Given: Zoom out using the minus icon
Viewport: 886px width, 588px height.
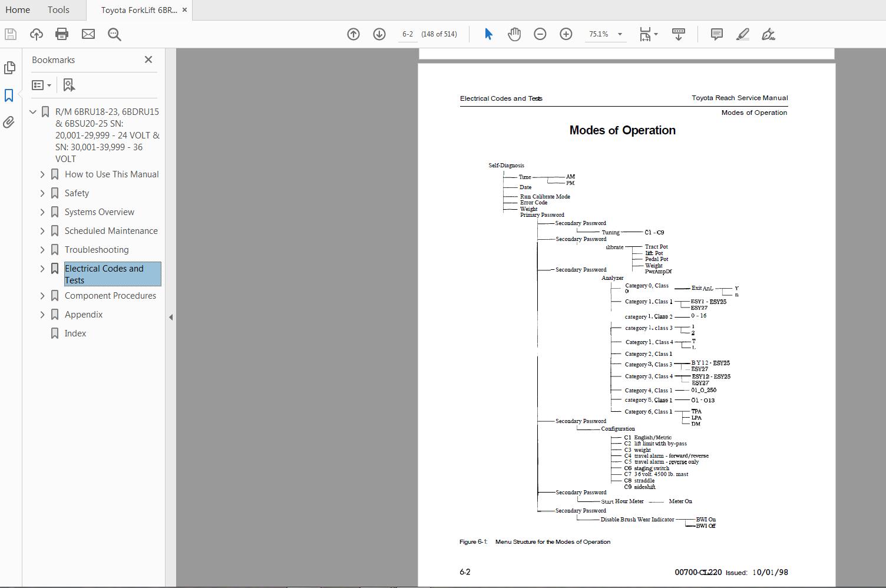Looking at the screenshot, I should coord(540,34).
